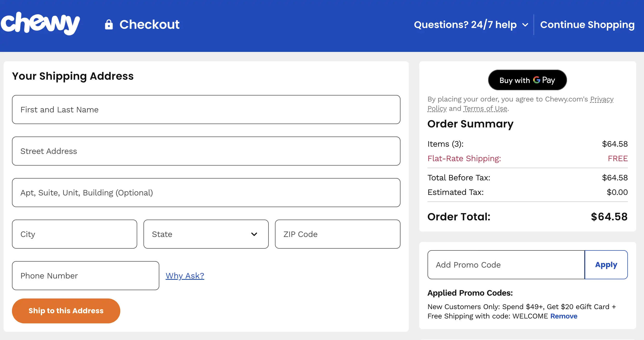Click into First and Last Name field
This screenshot has width=644, height=340.
(206, 110)
